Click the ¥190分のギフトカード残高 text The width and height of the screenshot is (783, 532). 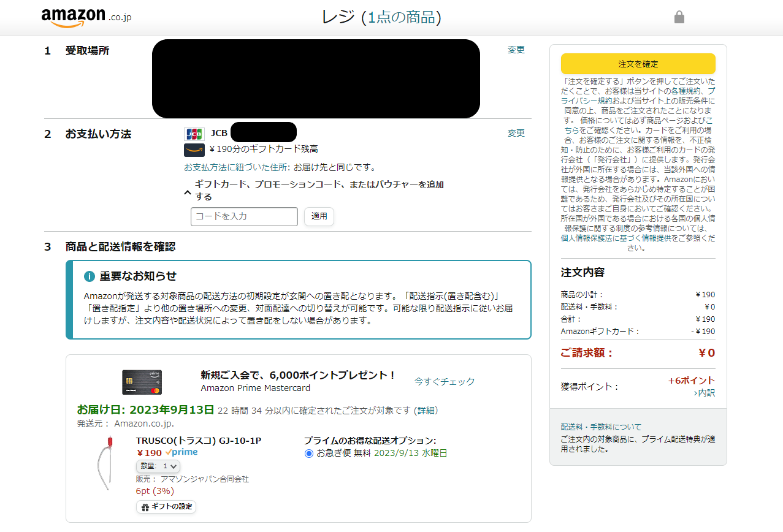(x=264, y=149)
